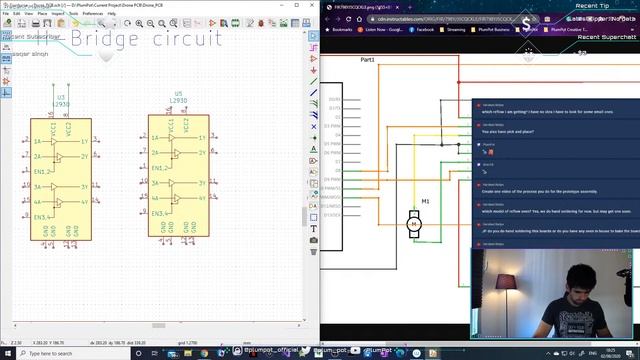Choose the Place text tool
The image size is (640, 360).
click(x=313, y=229)
